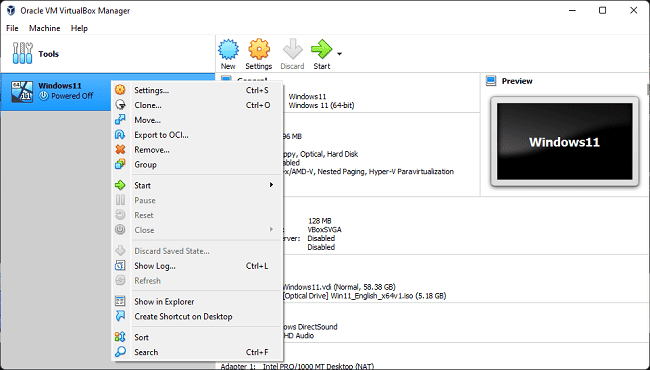Select Group in the context menu
This screenshot has width=650, height=370.
(197, 164)
